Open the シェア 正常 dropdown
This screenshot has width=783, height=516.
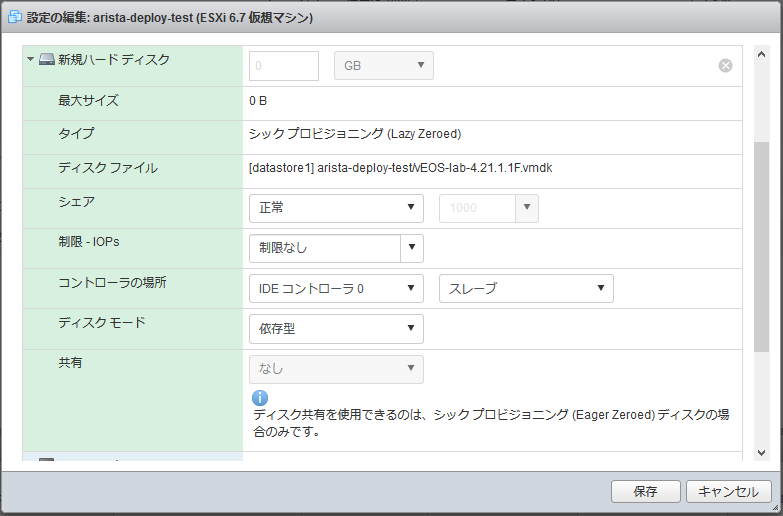(336, 208)
